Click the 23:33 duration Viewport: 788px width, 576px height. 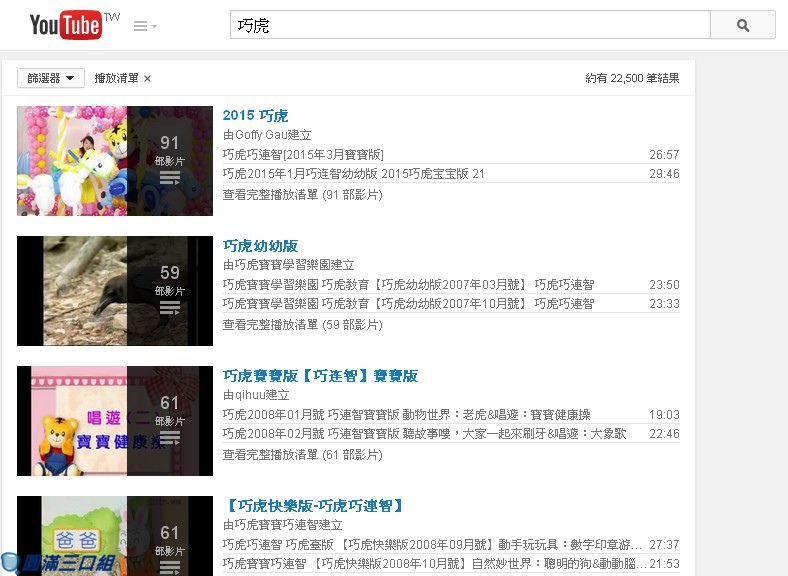pos(664,304)
